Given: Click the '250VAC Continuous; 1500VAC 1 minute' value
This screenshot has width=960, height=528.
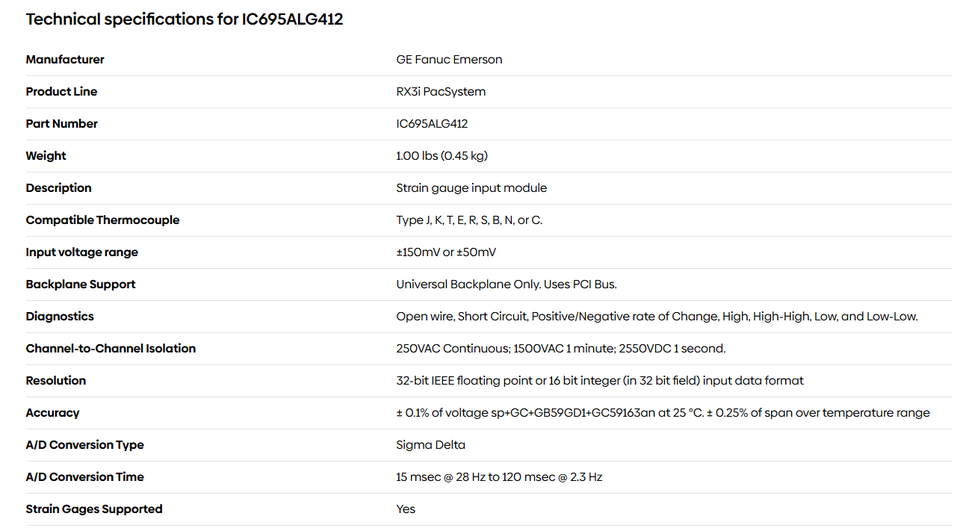Looking at the screenshot, I should tap(560, 348).
